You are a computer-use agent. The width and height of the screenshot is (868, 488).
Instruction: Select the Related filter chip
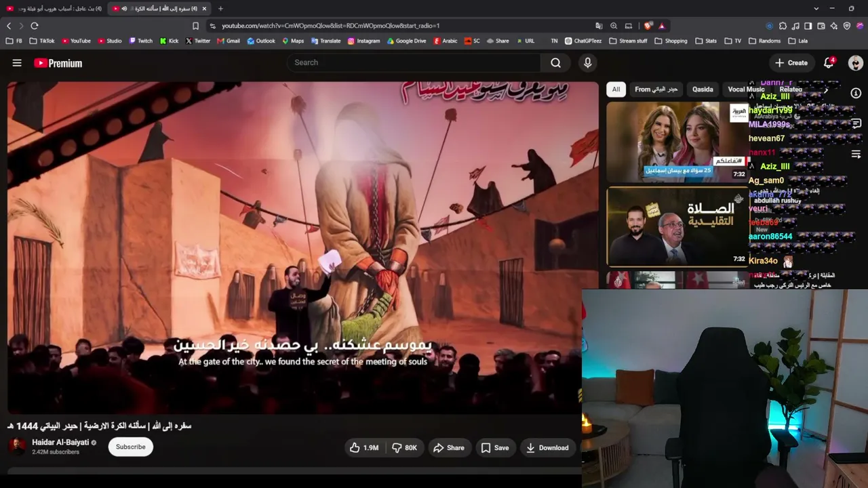[791, 89]
